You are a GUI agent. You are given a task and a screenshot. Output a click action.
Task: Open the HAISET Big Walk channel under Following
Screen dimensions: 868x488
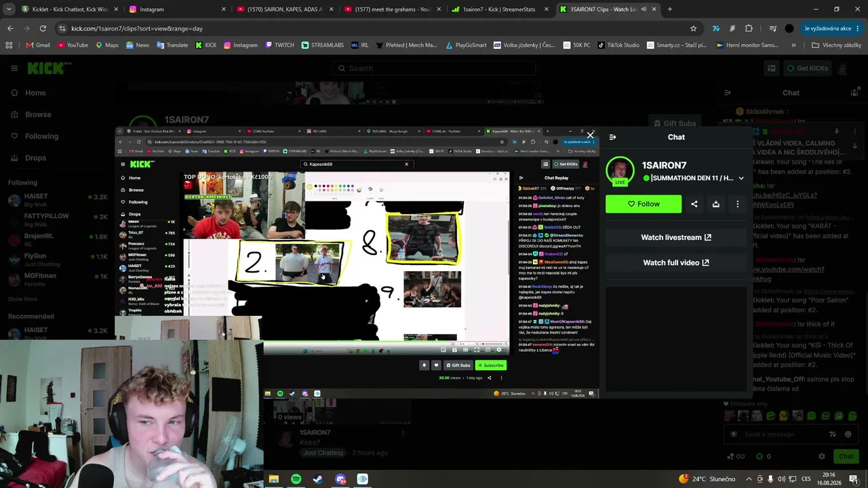(x=58, y=200)
